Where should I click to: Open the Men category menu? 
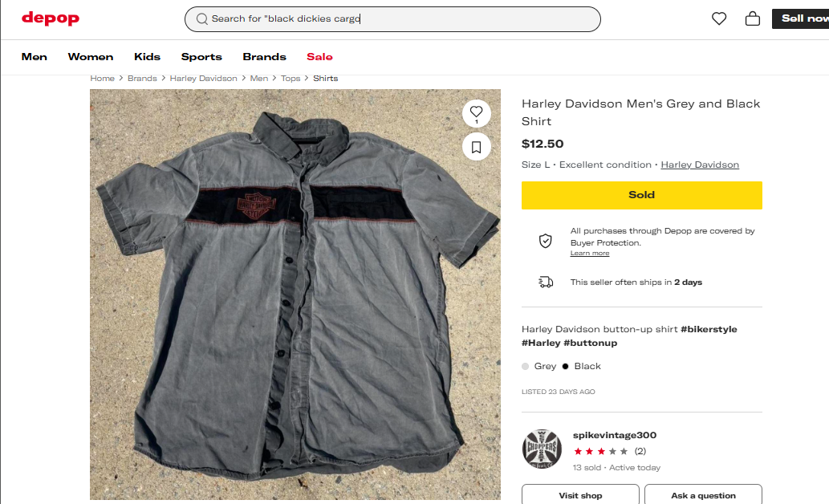tap(35, 57)
